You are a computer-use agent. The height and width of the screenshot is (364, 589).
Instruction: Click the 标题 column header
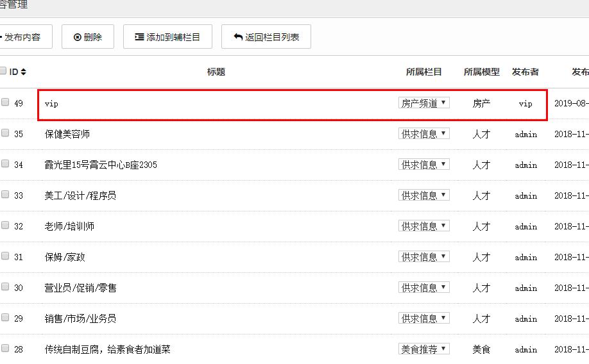(x=216, y=72)
